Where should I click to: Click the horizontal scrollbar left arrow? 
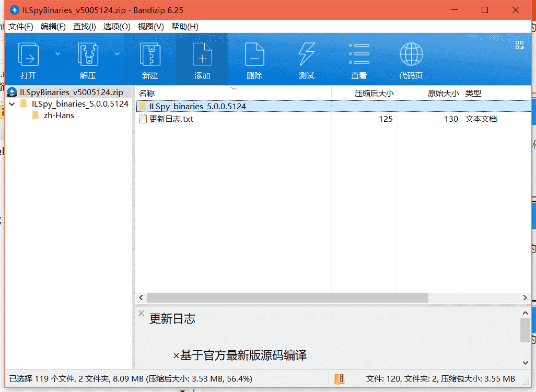coord(141,297)
